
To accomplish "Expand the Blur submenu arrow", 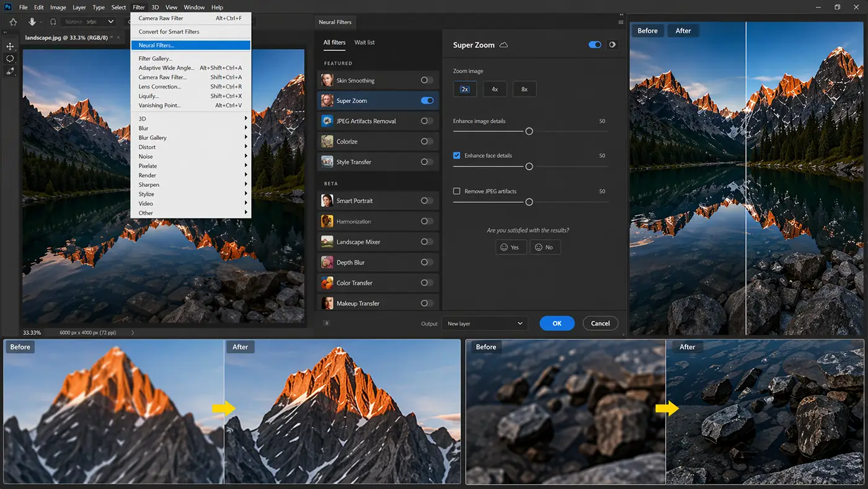I will coord(246,128).
